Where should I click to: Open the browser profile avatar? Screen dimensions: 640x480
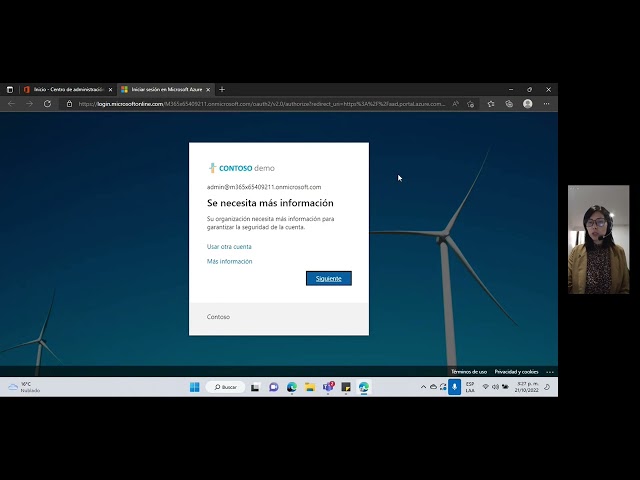pos(528,104)
